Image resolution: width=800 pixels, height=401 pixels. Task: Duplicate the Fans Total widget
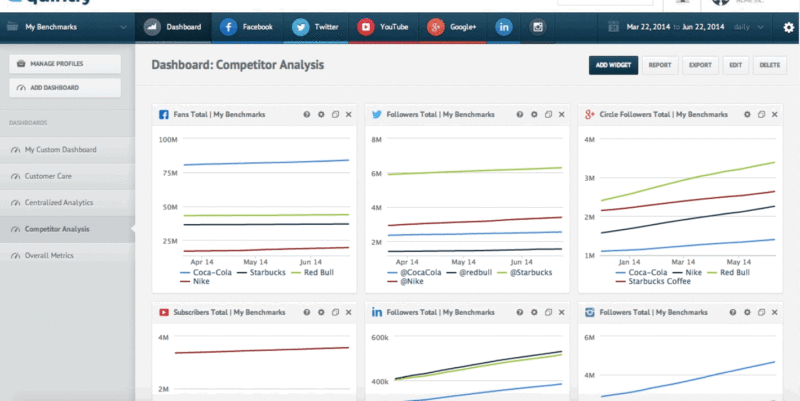pyautogui.click(x=335, y=115)
